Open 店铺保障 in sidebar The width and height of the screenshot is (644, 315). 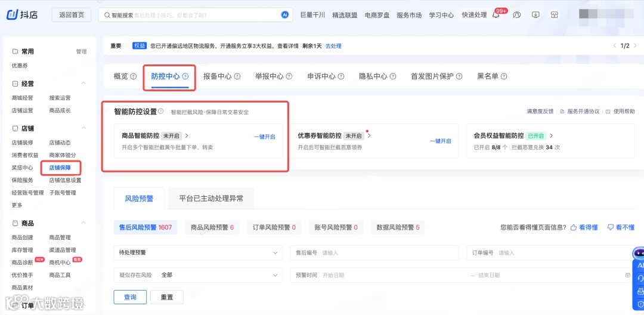coord(60,168)
